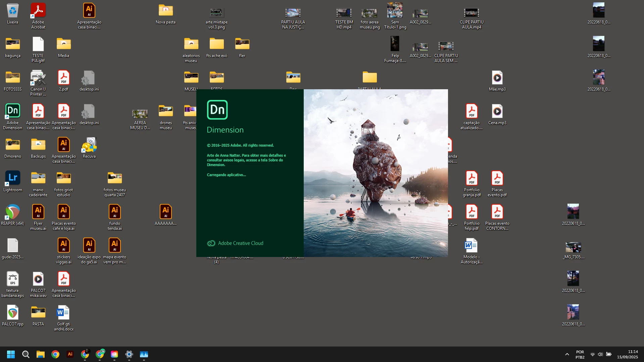
Task: Select the captação atualizado PDF file
Action: (472, 117)
